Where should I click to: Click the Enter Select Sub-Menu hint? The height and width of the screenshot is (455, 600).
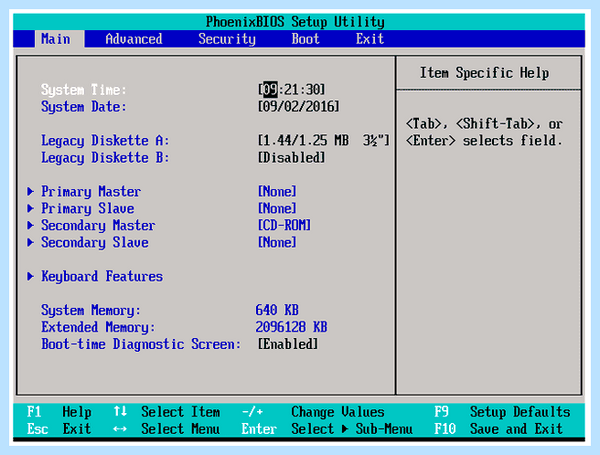[327, 429]
